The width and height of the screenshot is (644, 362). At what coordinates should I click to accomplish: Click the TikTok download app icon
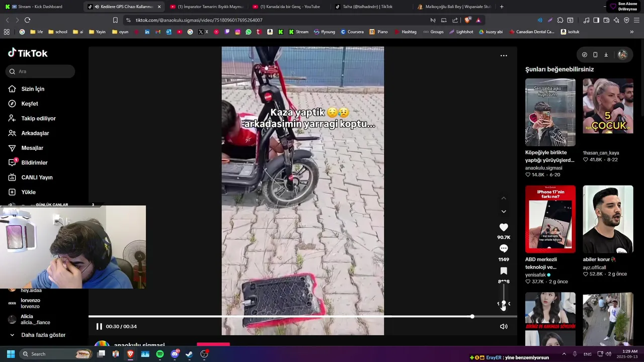[x=606, y=55]
